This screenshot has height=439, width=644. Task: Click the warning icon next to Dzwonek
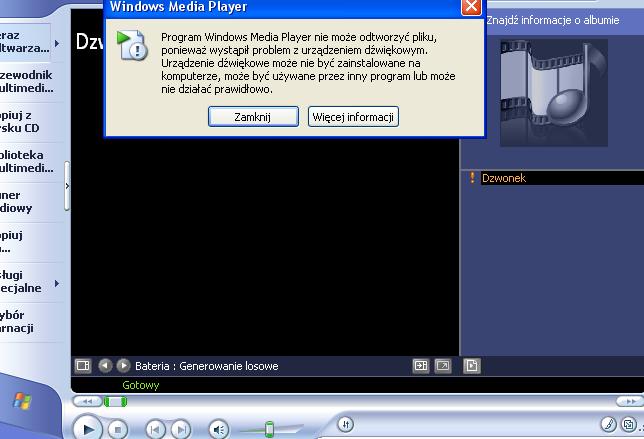click(x=472, y=178)
